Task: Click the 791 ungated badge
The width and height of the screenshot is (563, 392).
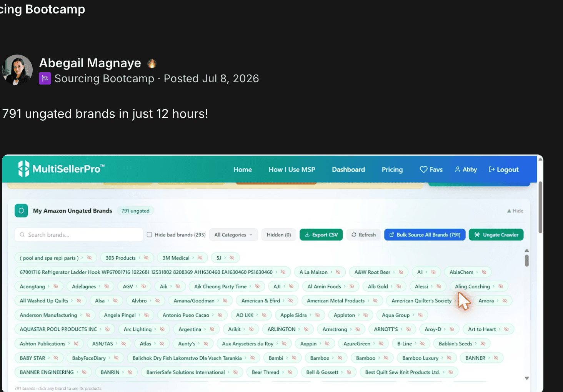Action: (135, 211)
